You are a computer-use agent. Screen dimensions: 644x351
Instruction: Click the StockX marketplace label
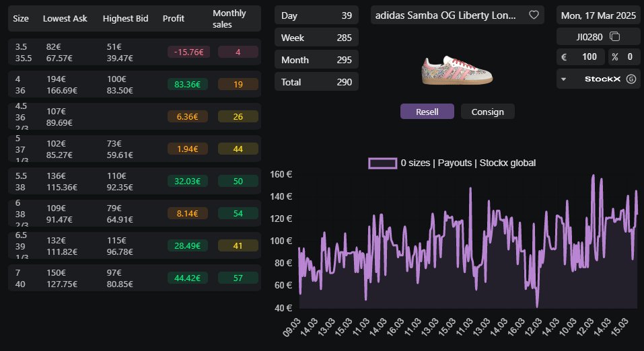coord(602,79)
